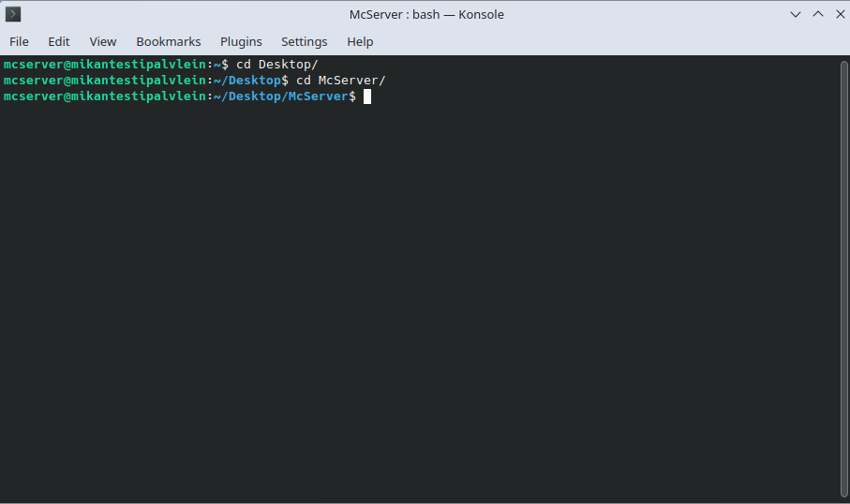This screenshot has height=504, width=850.
Task: Expand the Bookmarks menu
Action: [169, 41]
